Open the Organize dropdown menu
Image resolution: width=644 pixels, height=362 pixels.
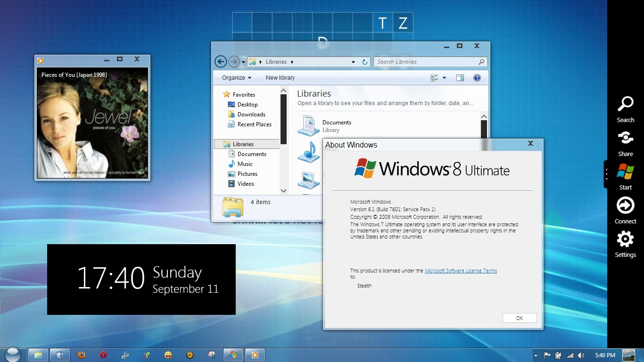[x=237, y=78]
